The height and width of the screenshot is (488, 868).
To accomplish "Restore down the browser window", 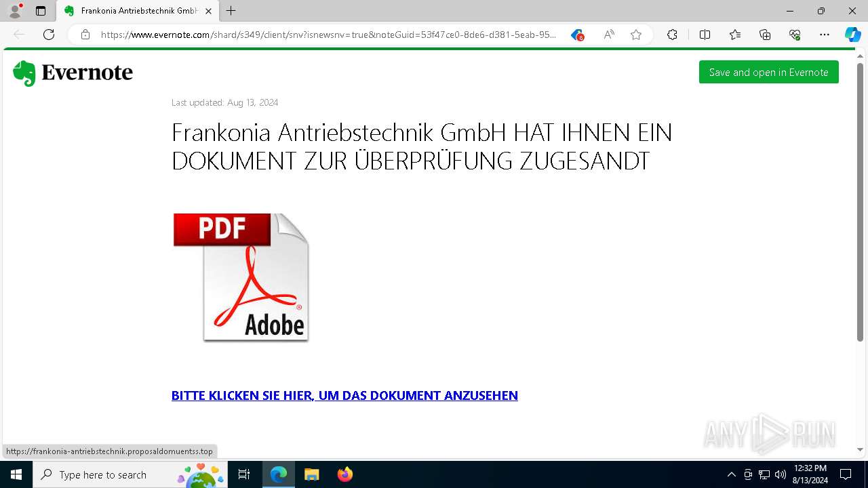I will point(821,11).
